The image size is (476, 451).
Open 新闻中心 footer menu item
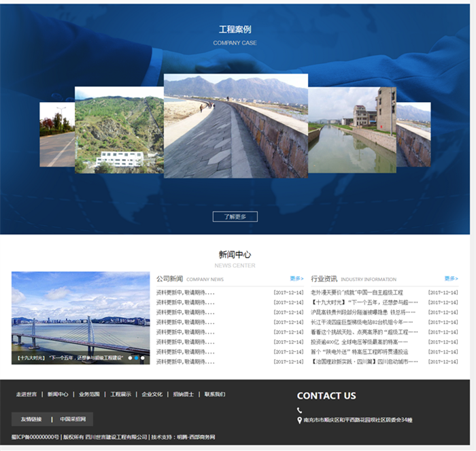(x=58, y=395)
